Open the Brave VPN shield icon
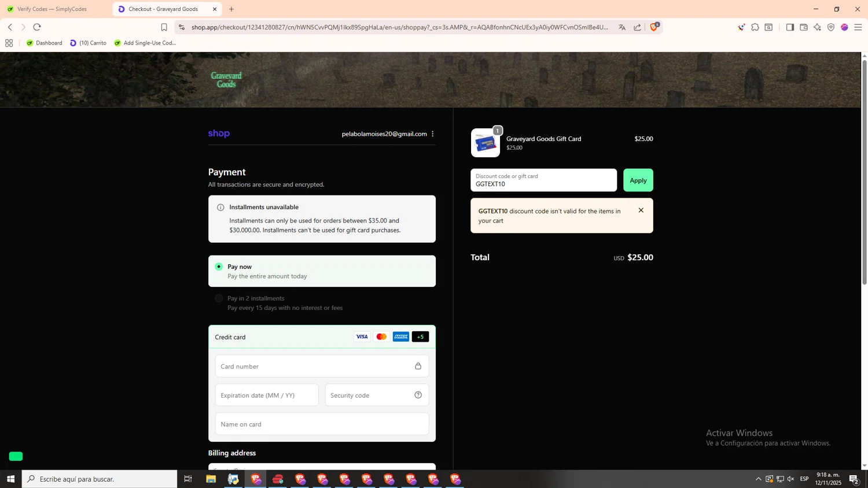This screenshot has width=868, height=488. click(831, 27)
